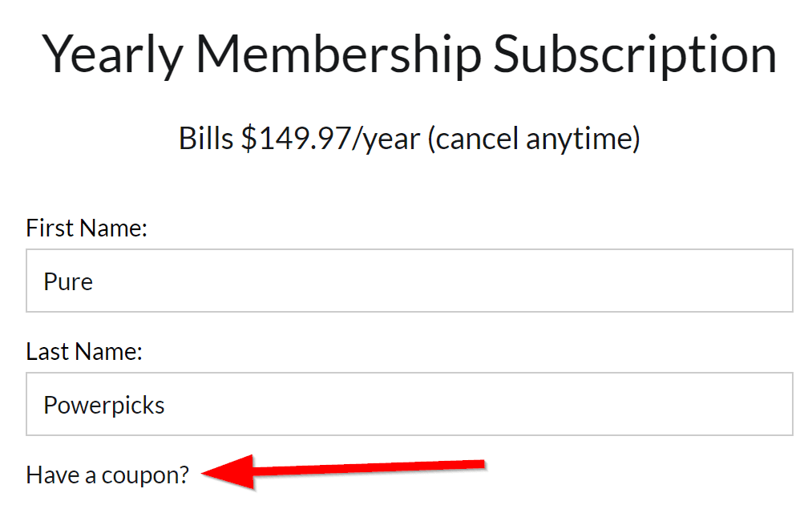Image resolution: width=812 pixels, height=509 pixels.
Task: Click the end of the First Name field
Action: 762,281
